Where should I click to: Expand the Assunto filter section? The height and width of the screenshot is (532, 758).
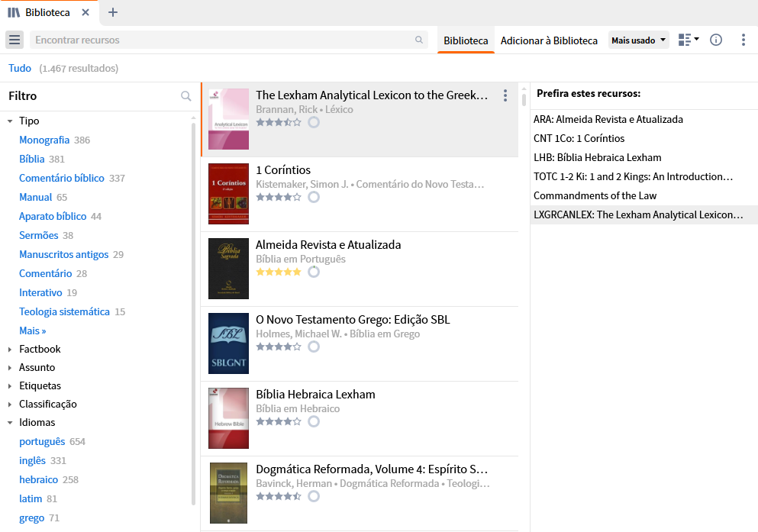pyautogui.click(x=10, y=368)
